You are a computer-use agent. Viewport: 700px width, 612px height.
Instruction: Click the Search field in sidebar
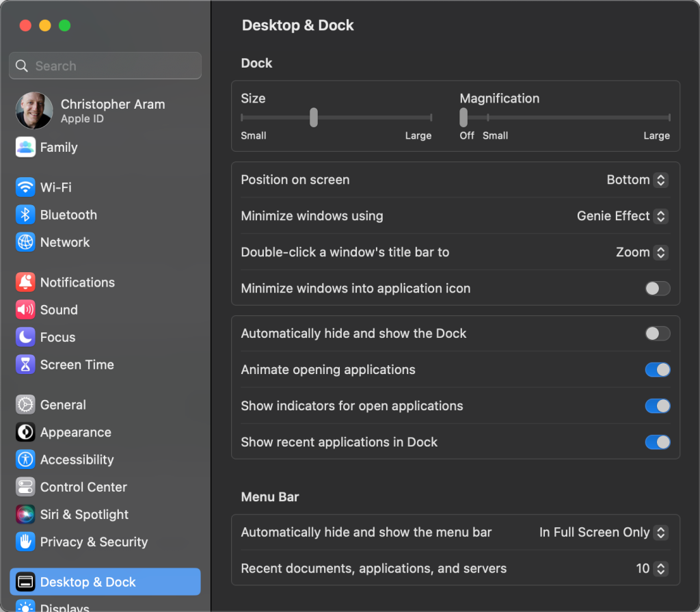coord(105,66)
